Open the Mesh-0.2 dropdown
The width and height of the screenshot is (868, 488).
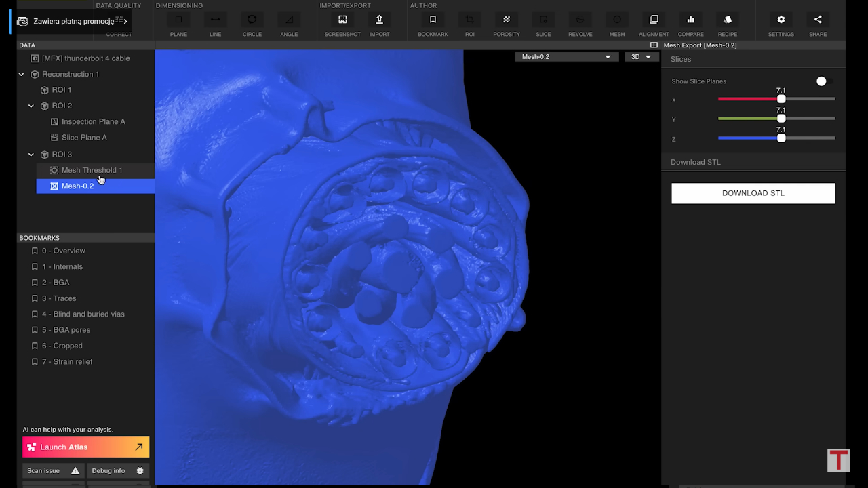click(566, 57)
